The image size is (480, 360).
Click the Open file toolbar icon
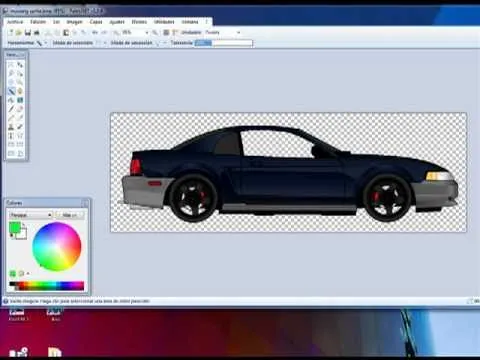[x=19, y=32]
